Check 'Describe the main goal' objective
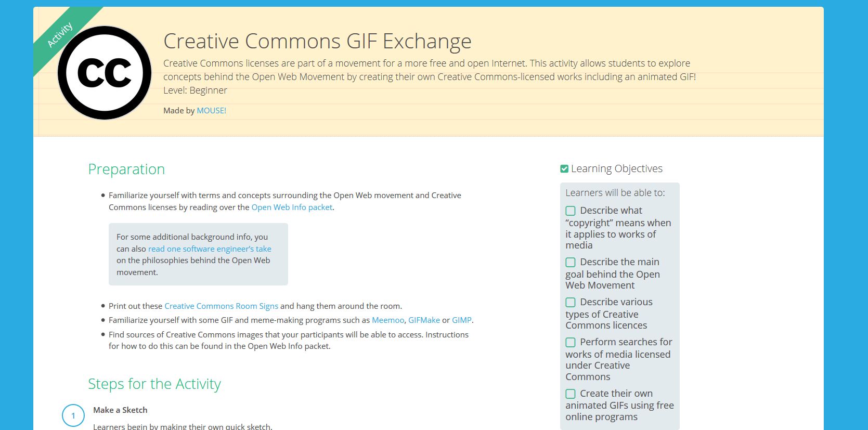Screen dimensions: 868x430 [x=571, y=262]
